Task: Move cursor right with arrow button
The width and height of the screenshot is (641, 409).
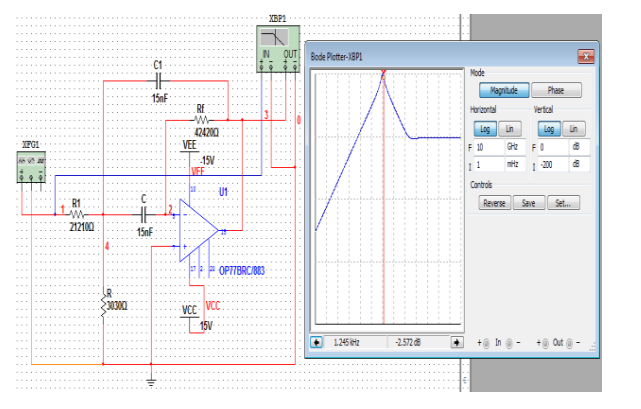Action: 457,342
